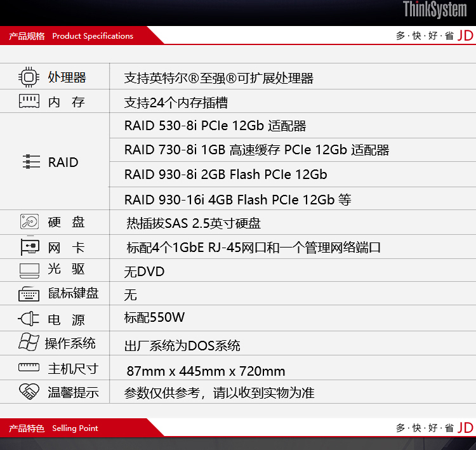Click the hard disk icon
This screenshot has height=450, width=476.
[29, 222]
